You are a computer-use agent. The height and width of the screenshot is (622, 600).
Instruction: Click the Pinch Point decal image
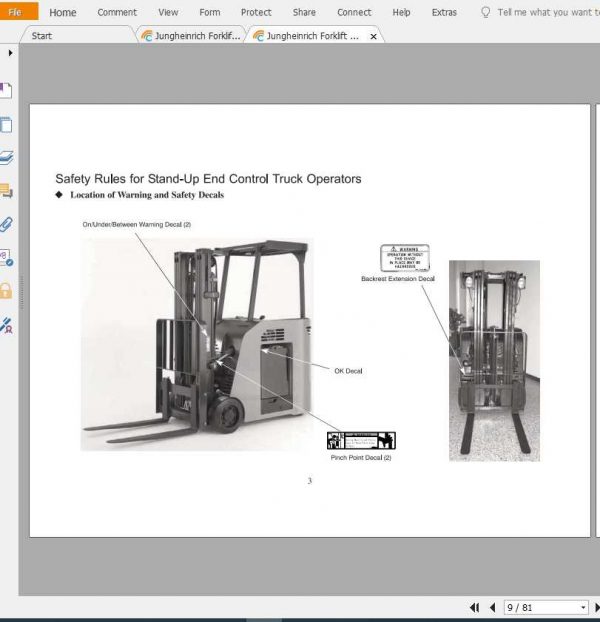click(361, 440)
